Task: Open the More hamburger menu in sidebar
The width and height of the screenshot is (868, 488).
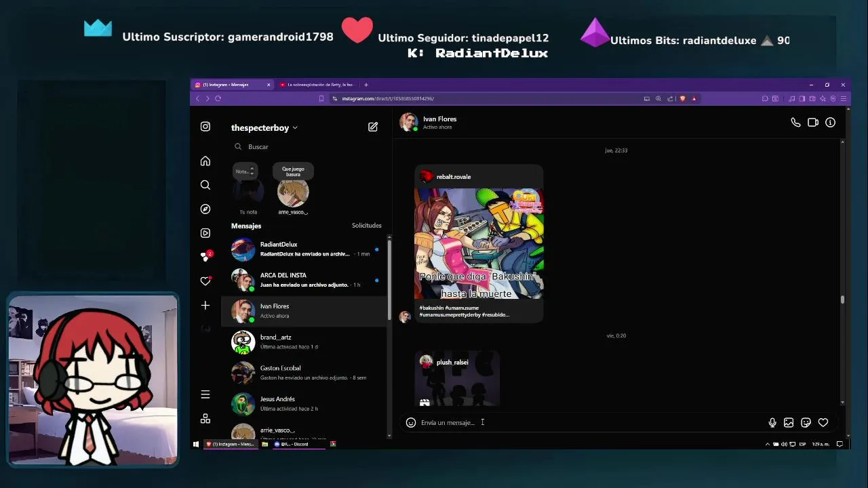Action: (205, 394)
